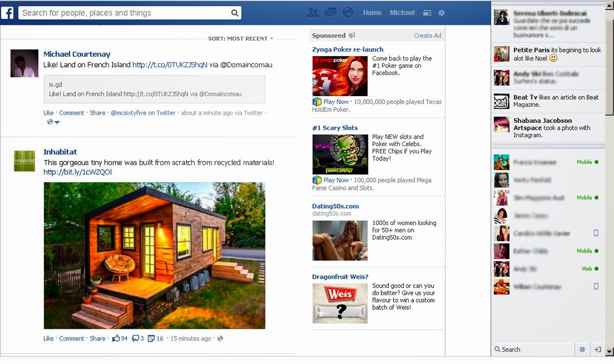Click Beat TV logo in ticker
This screenshot has height=364, width=614.
[x=501, y=101]
